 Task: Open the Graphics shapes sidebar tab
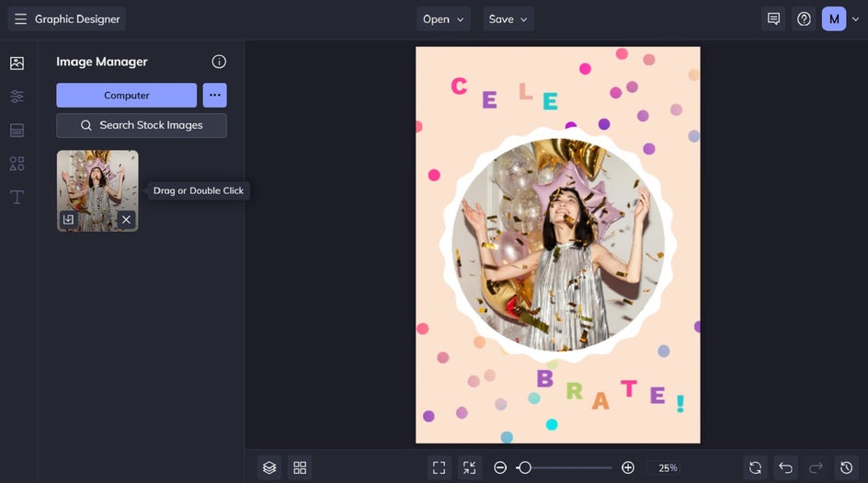(x=17, y=164)
